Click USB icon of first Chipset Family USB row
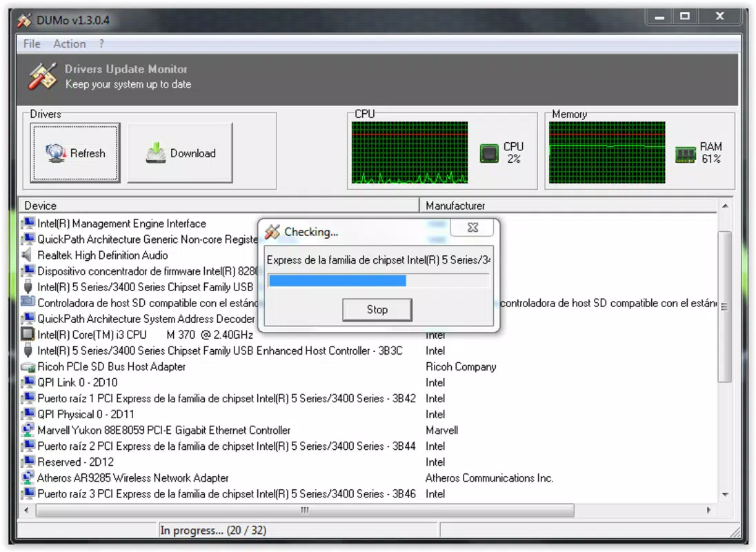This screenshot has width=756, height=552. [28, 287]
